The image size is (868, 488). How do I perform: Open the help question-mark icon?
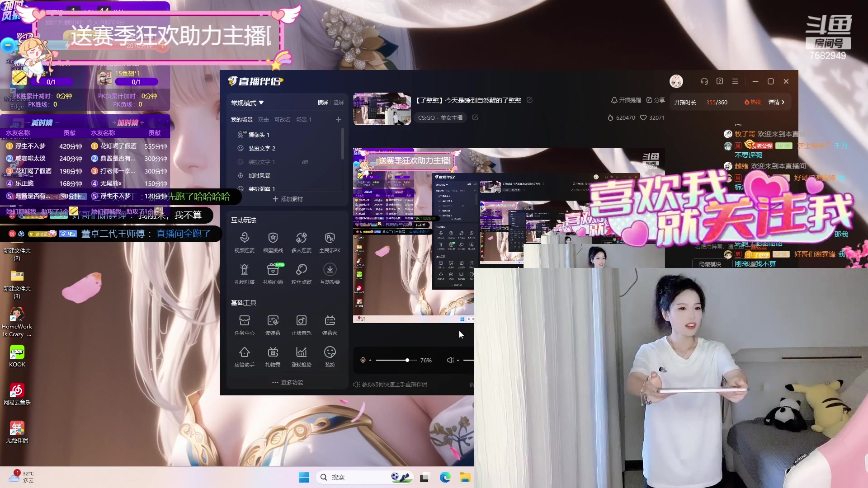[x=720, y=81]
